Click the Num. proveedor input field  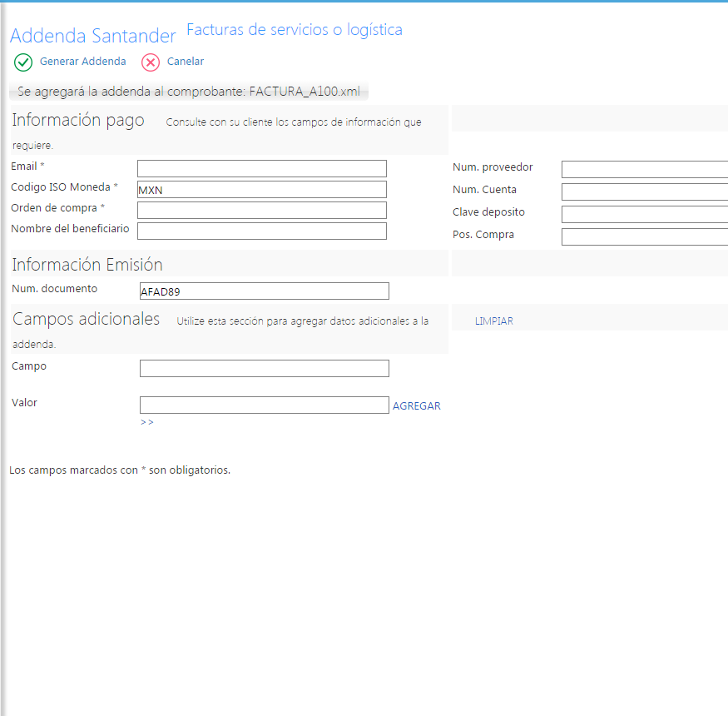[645, 170]
